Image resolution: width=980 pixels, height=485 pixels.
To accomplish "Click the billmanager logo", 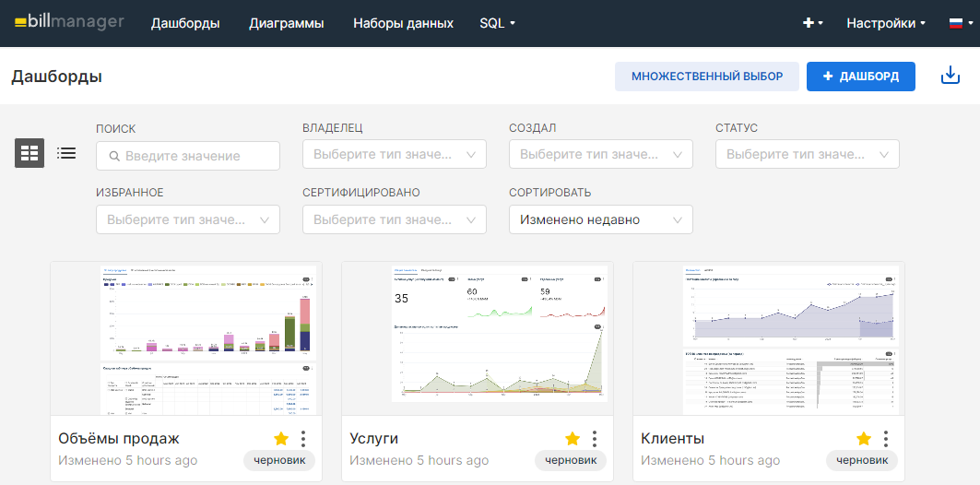I will (69, 22).
